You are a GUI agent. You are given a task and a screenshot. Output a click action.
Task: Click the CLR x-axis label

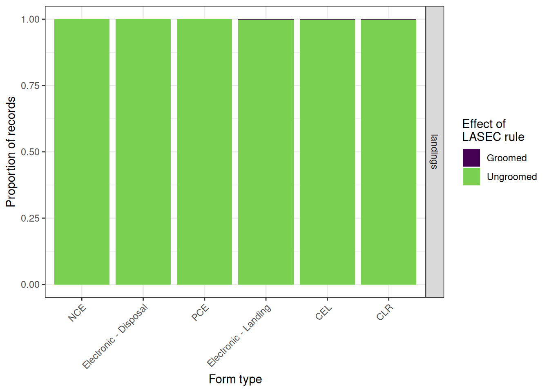pos(385,312)
